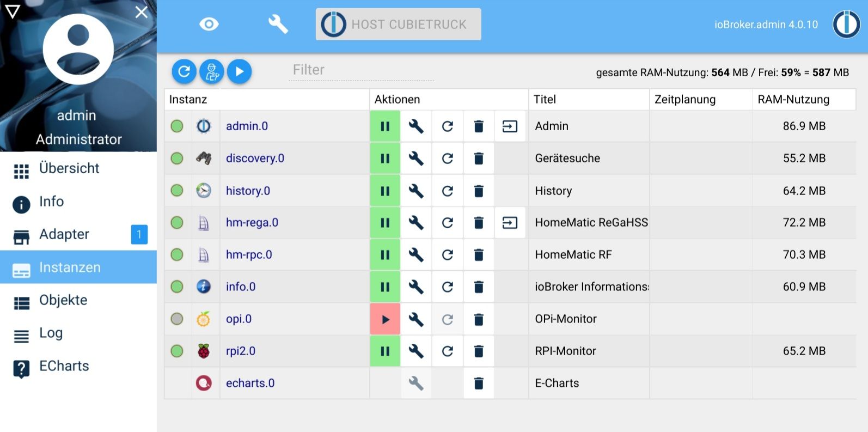Image resolution: width=868 pixels, height=432 pixels.
Task: Pause the admin.0 instance
Action: click(x=385, y=126)
